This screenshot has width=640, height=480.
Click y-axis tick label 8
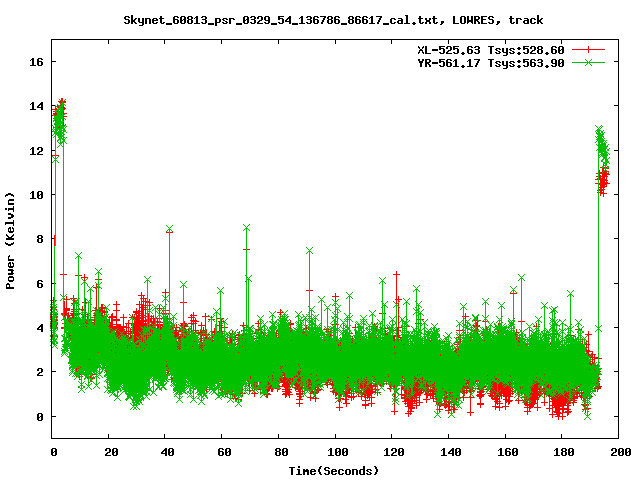click(x=40, y=239)
